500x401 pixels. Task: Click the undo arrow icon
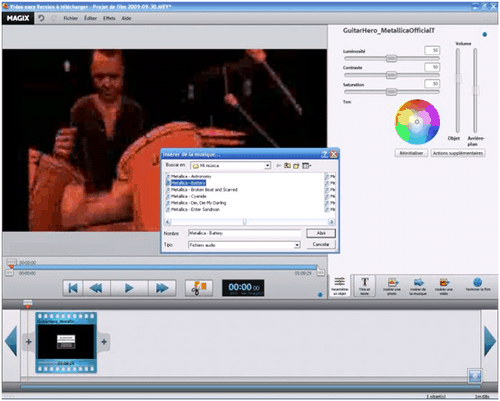coord(41,18)
